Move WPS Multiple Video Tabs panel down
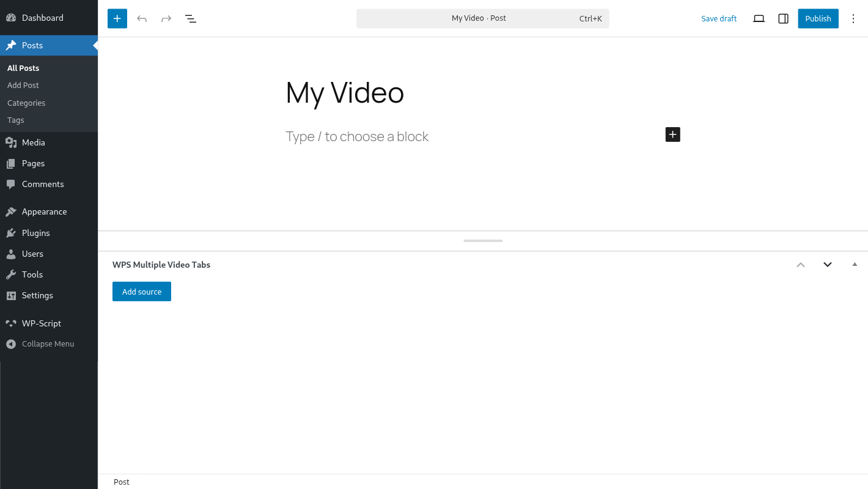 (828, 265)
